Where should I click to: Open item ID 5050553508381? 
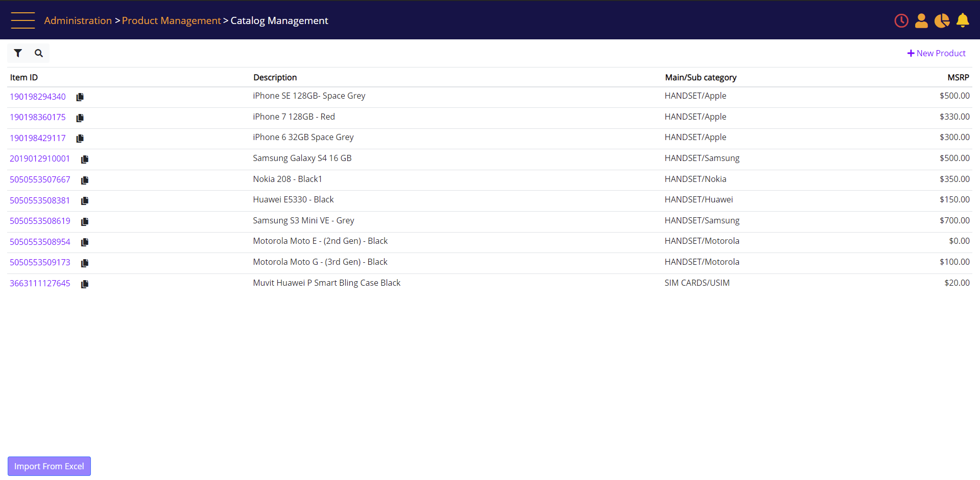40,200
